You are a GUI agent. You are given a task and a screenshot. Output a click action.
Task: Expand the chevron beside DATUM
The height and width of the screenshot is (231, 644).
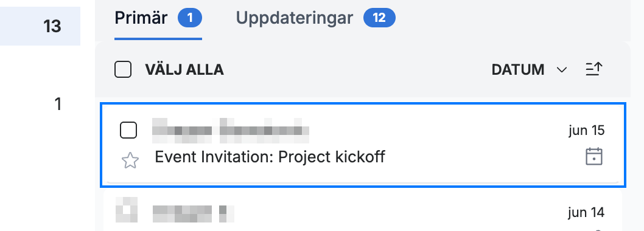click(561, 70)
